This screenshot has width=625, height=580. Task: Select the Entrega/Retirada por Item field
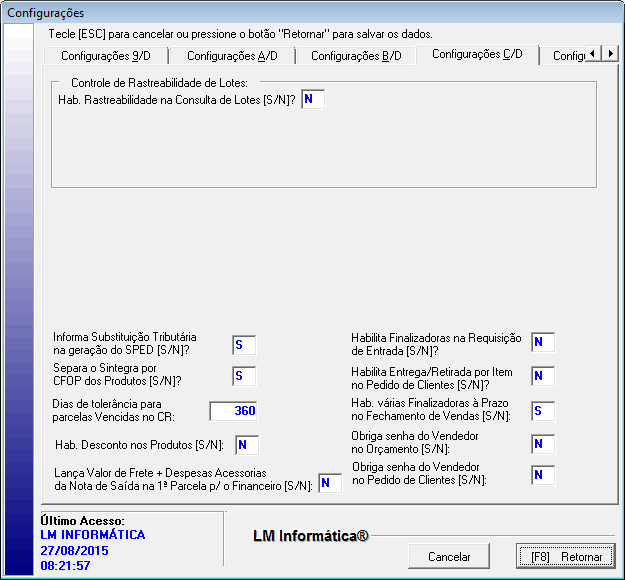tap(542, 376)
